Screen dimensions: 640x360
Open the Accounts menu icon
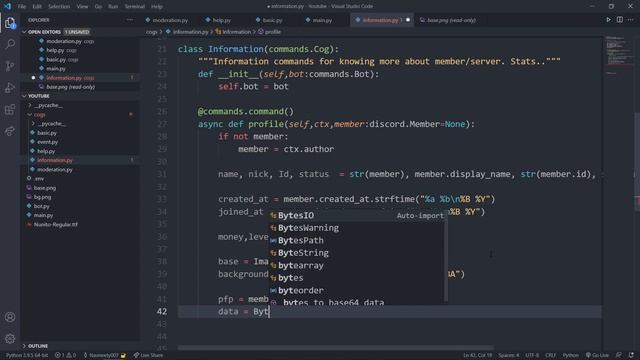[x=10, y=317]
